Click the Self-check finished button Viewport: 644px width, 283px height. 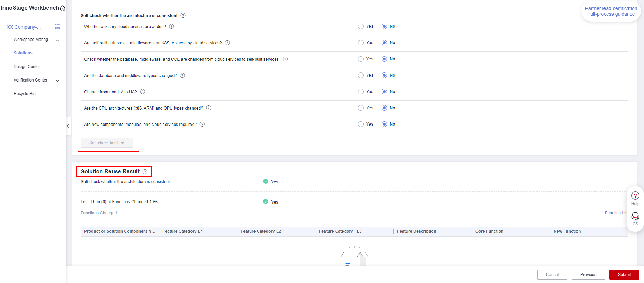pyautogui.click(x=107, y=143)
